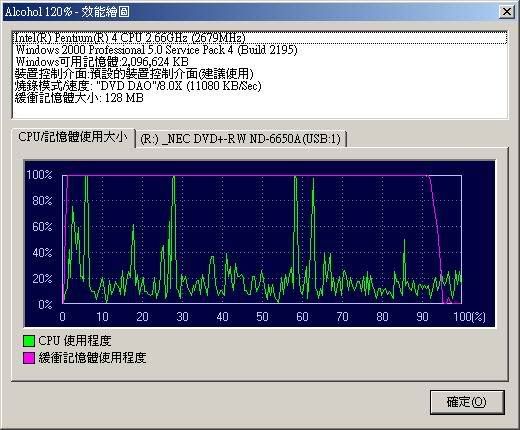The image size is (520, 430).
Task: Click the 60% label on vertical axis
Action: tap(42, 227)
